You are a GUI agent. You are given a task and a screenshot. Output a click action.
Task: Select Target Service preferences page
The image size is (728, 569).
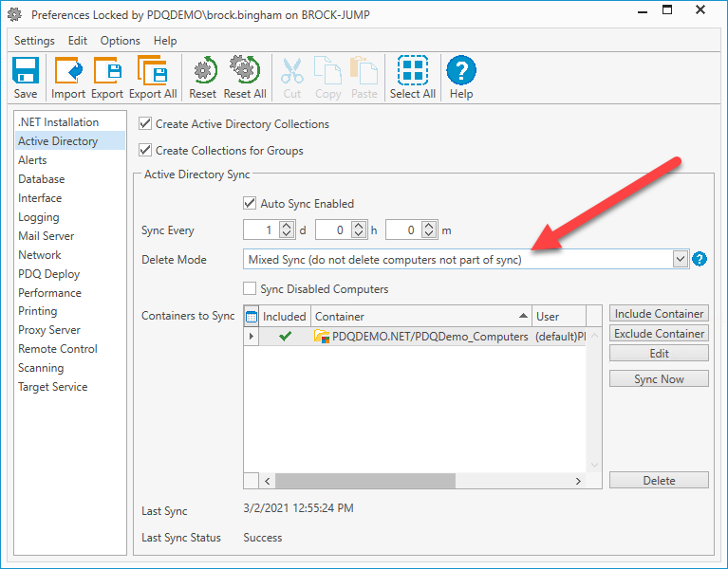point(69,387)
